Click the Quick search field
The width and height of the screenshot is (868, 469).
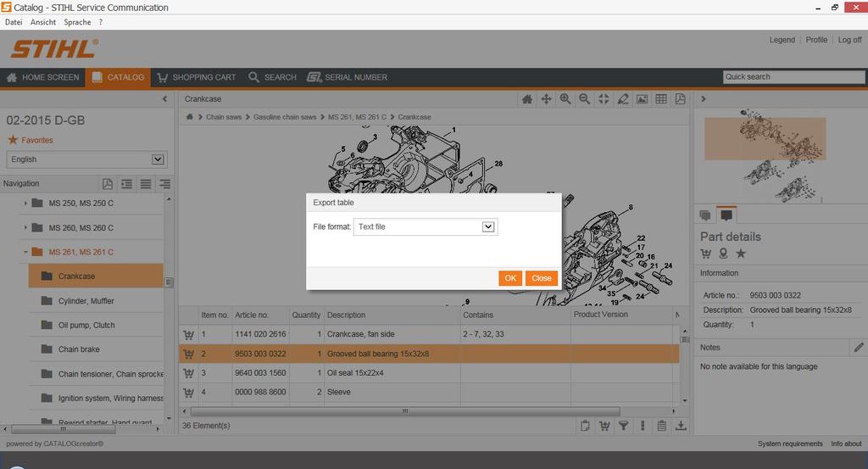click(x=793, y=77)
